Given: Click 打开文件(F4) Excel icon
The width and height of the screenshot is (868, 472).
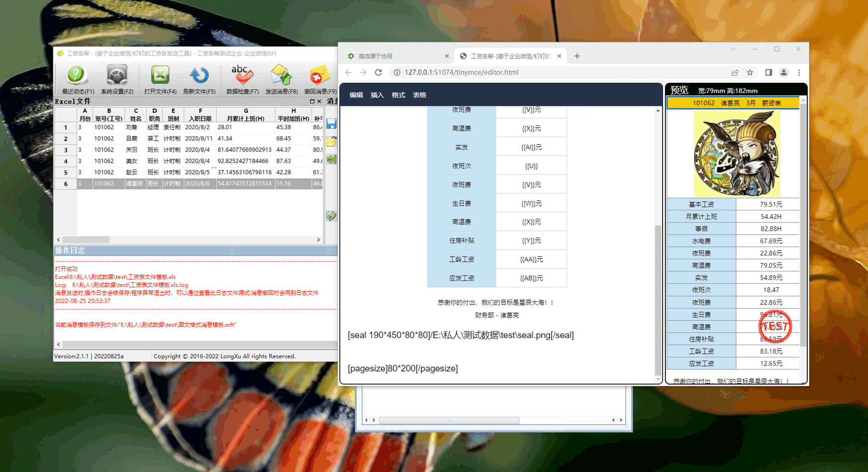Looking at the screenshot, I should (x=160, y=75).
